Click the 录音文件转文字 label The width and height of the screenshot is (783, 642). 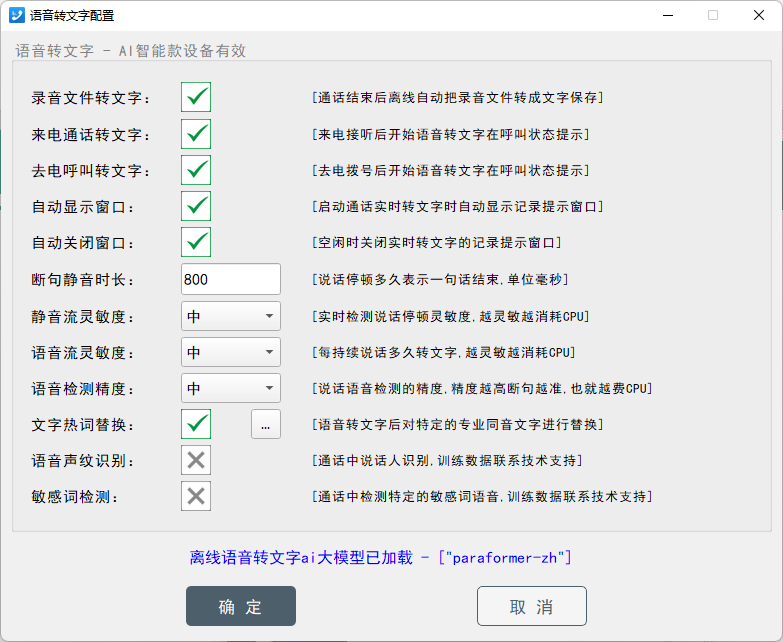coord(90,98)
